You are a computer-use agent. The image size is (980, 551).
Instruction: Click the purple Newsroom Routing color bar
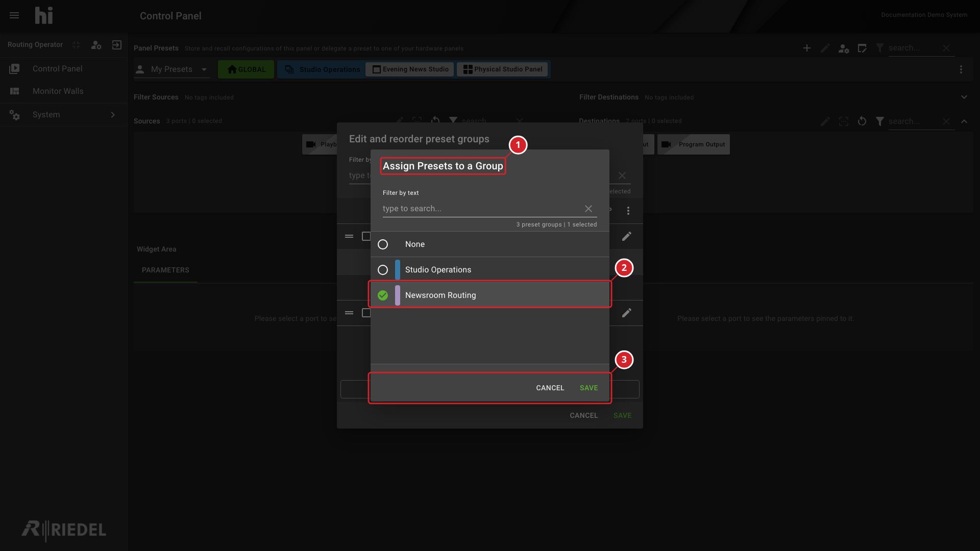[x=398, y=295]
